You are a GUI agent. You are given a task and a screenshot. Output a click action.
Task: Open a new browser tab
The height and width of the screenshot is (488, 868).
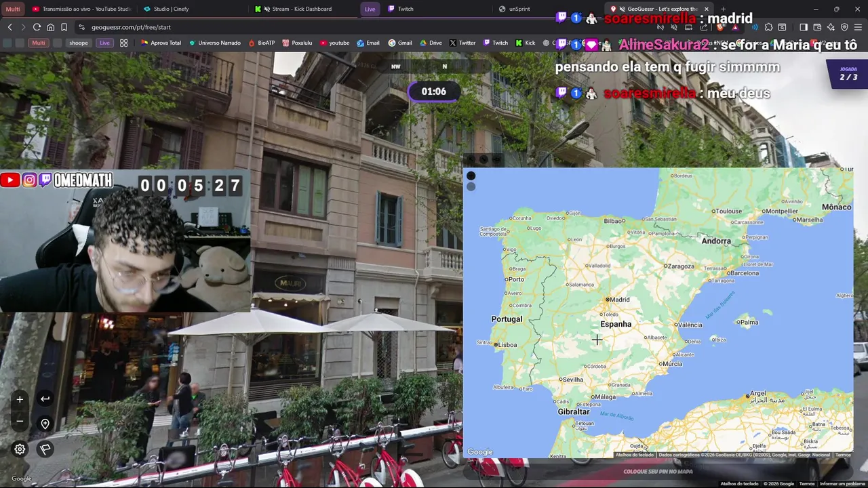coord(723,9)
